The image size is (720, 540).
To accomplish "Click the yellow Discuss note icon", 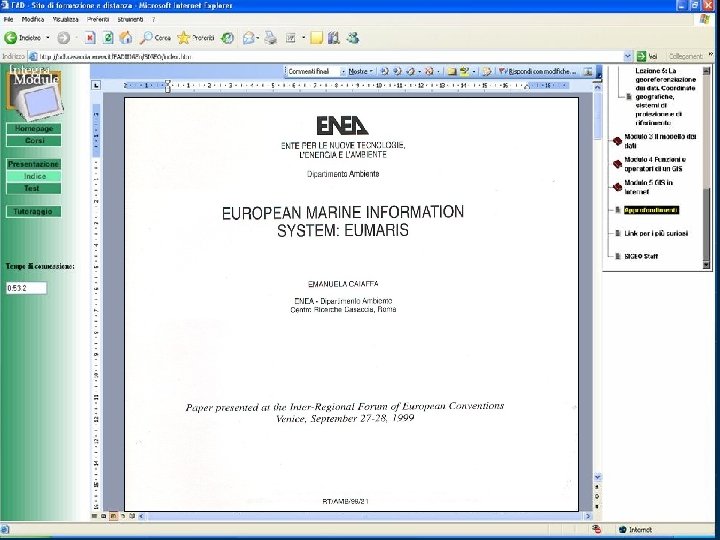I will pyautogui.click(x=316, y=38).
